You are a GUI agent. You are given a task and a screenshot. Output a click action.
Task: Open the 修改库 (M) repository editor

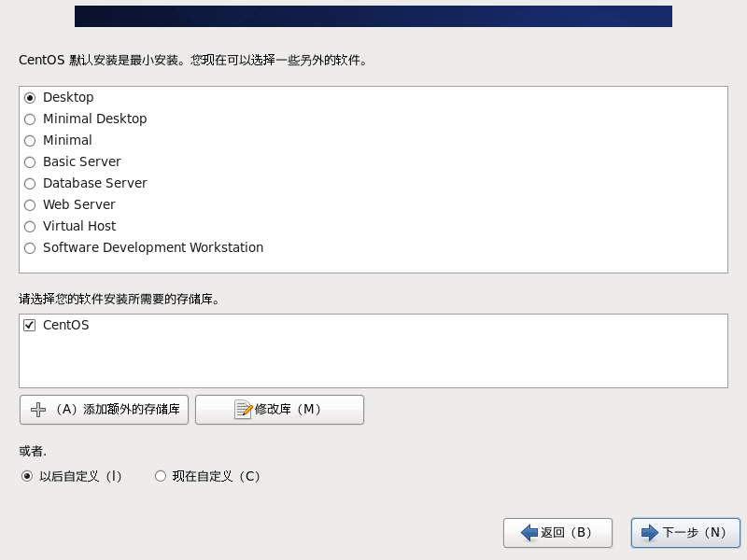[279, 410]
